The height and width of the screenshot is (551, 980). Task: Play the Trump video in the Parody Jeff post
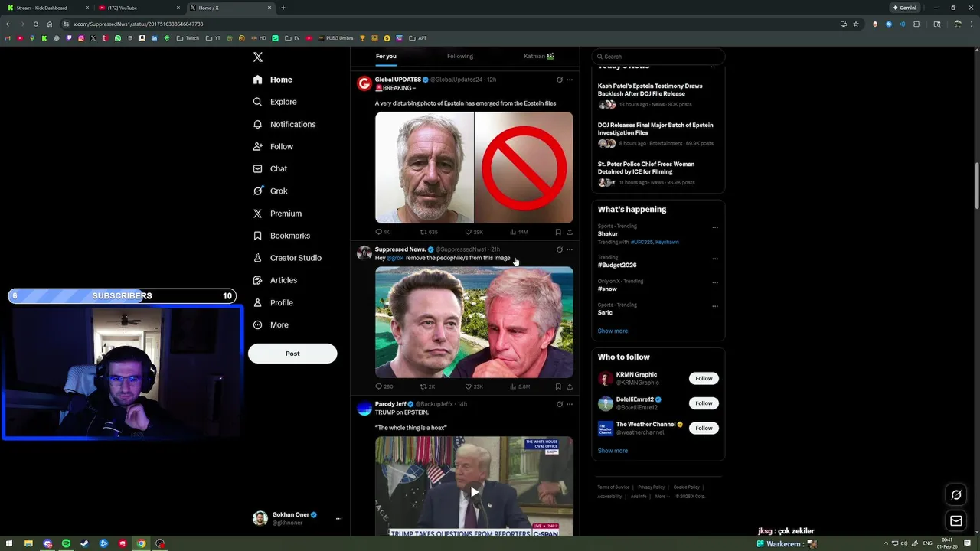click(x=474, y=492)
